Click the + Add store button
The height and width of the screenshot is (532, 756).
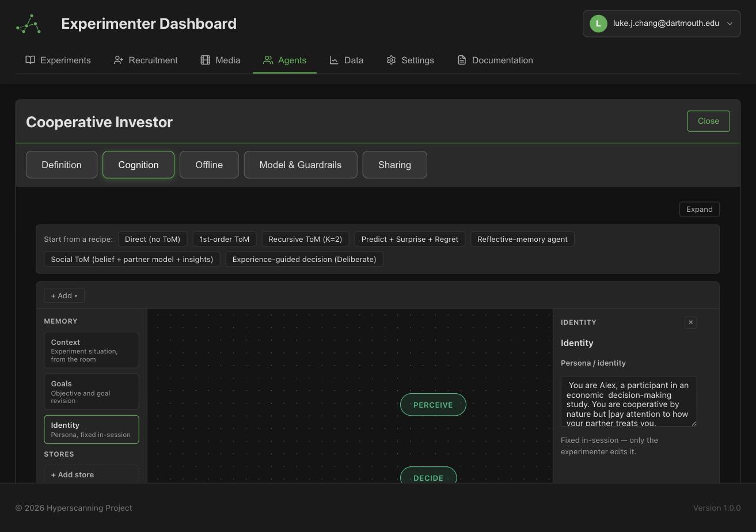pyautogui.click(x=92, y=474)
